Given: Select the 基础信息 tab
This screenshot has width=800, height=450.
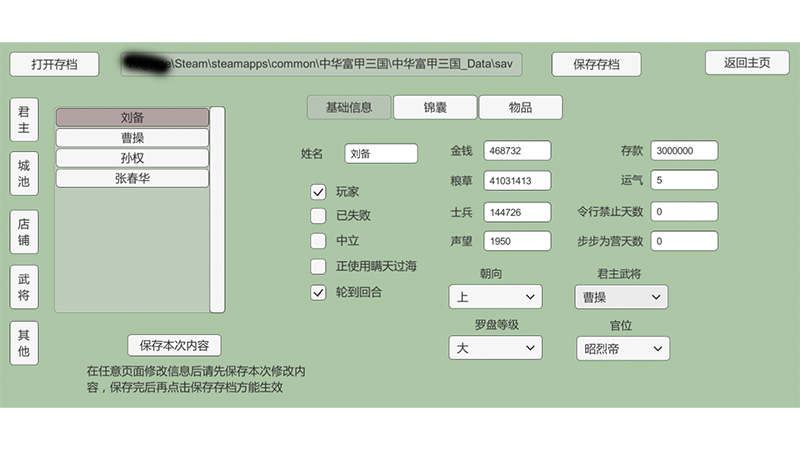Looking at the screenshot, I should [349, 107].
